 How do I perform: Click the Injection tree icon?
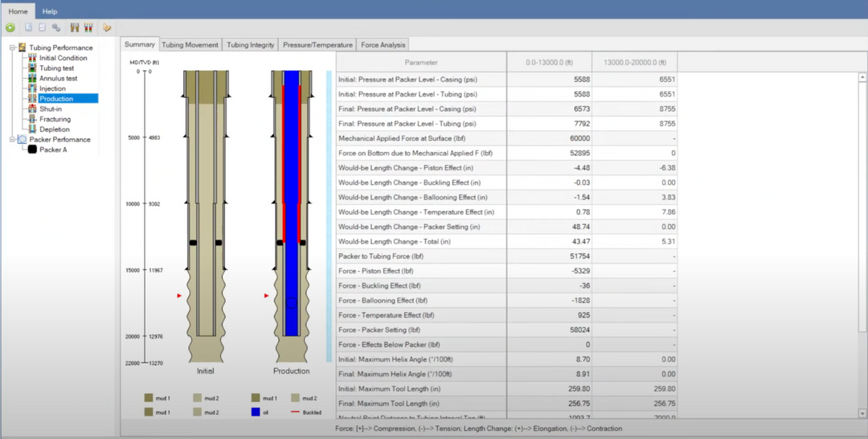pyautogui.click(x=32, y=88)
